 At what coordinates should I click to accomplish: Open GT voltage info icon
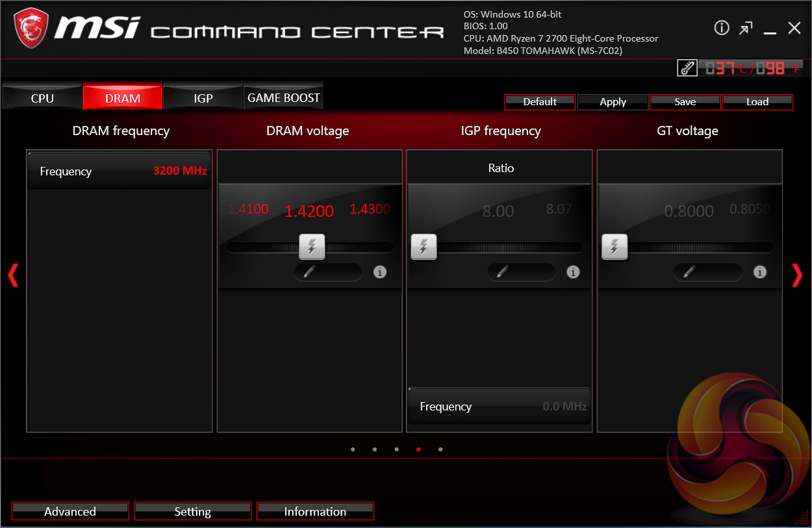coord(759,272)
